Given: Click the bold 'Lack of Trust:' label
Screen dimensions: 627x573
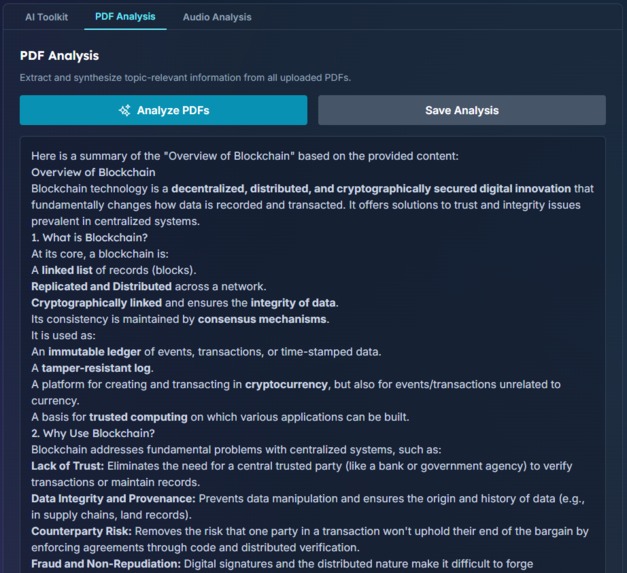Looking at the screenshot, I should 68,466.
